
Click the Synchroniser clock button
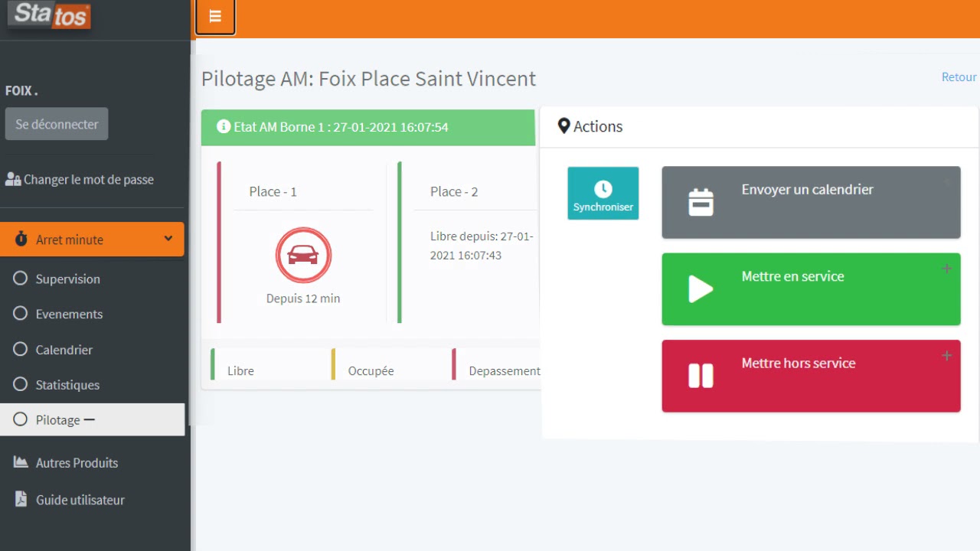click(603, 193)
